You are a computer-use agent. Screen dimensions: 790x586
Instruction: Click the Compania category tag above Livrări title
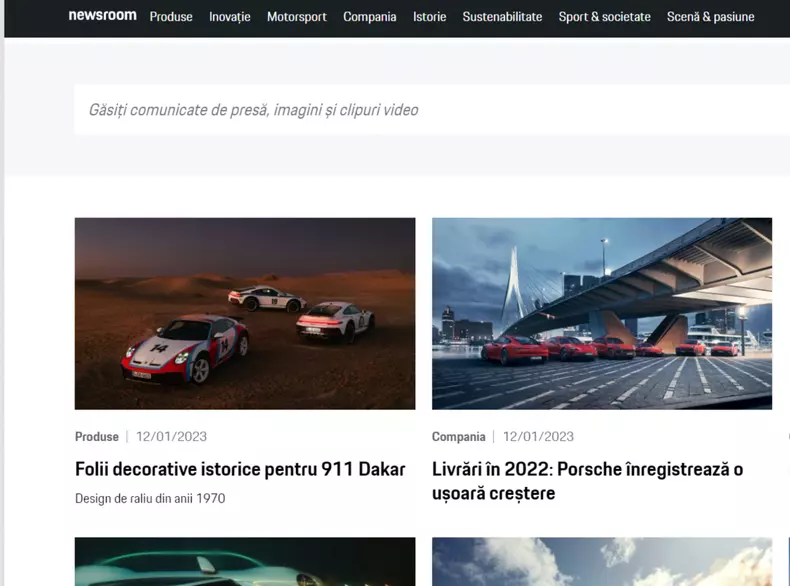[459, 437]
